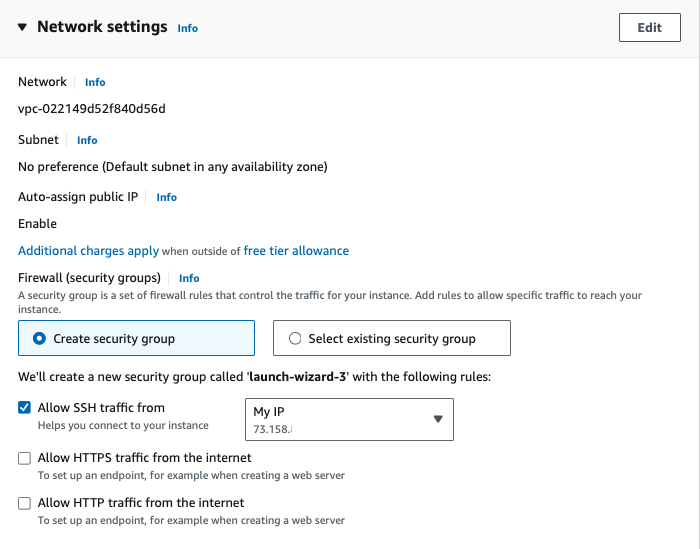Open Info link for Firewall (security groups)
The image size is (700, 549).
(189, 278)
